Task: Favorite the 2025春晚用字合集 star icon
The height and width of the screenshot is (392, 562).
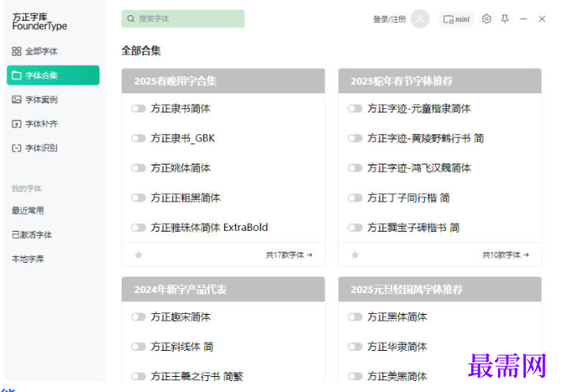Action: click(x=139, y=255)
